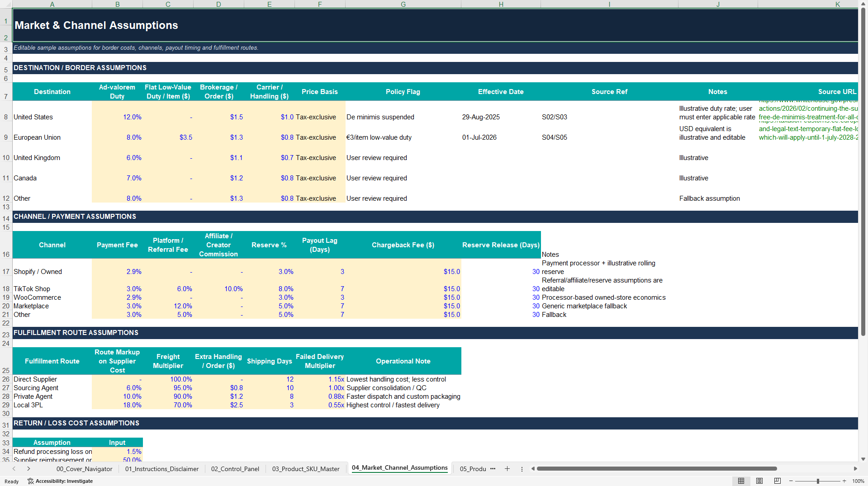Screen dimensions: 868x486
Task: Select Sourcing Agent shipping days 10
Action: (269, 388)
